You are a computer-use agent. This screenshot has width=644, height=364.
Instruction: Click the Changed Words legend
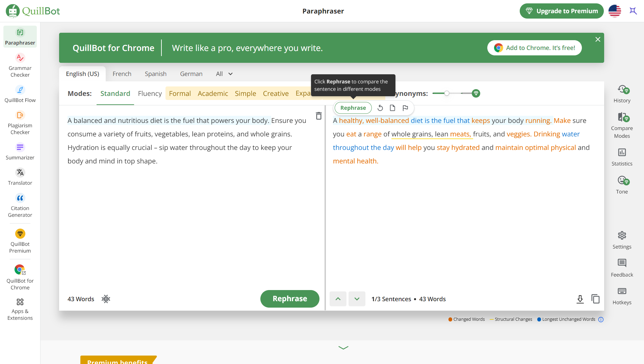pos(466,319)
